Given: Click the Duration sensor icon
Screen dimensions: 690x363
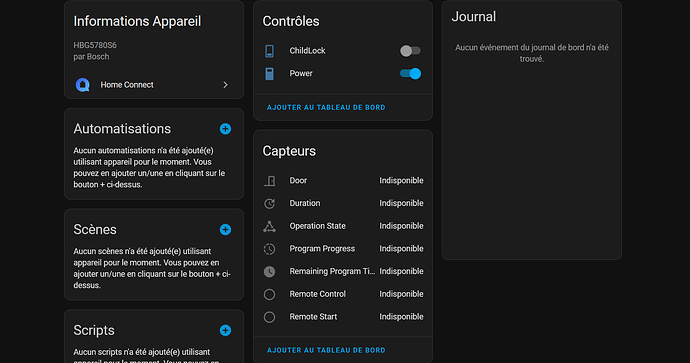Looking at the screenshot, I should (269, 203).
